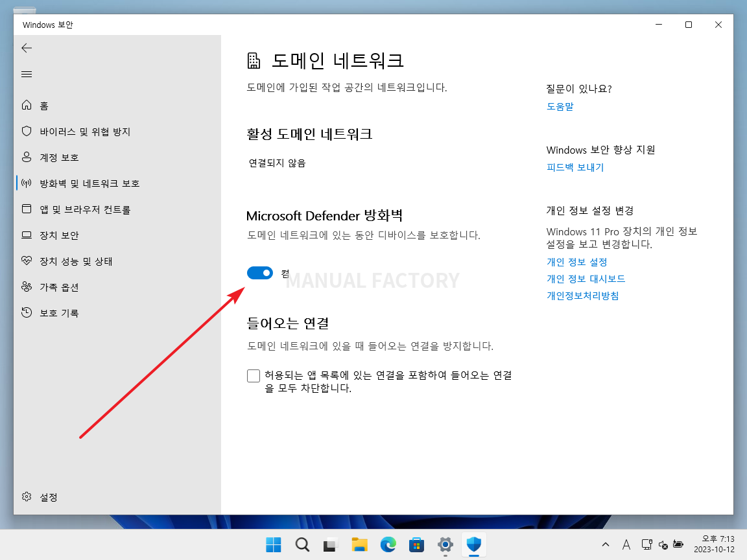Open taskbar Search
The height and width of the screenshot is (560, 747).
point(302,544)
